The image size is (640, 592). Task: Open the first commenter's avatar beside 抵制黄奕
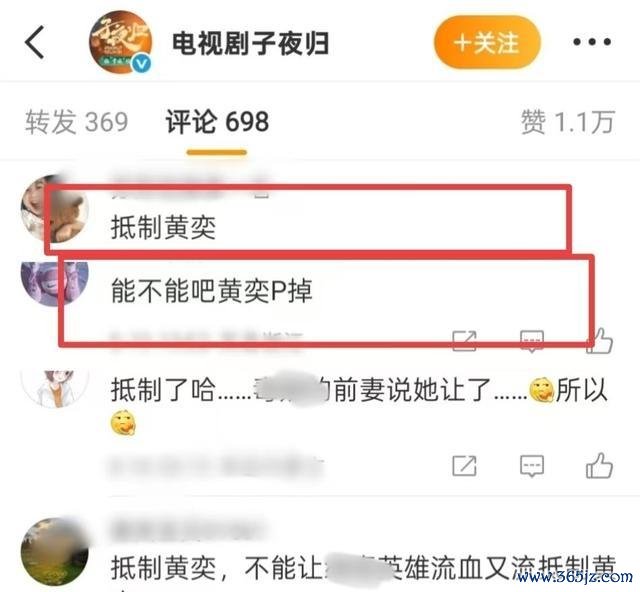55,209
